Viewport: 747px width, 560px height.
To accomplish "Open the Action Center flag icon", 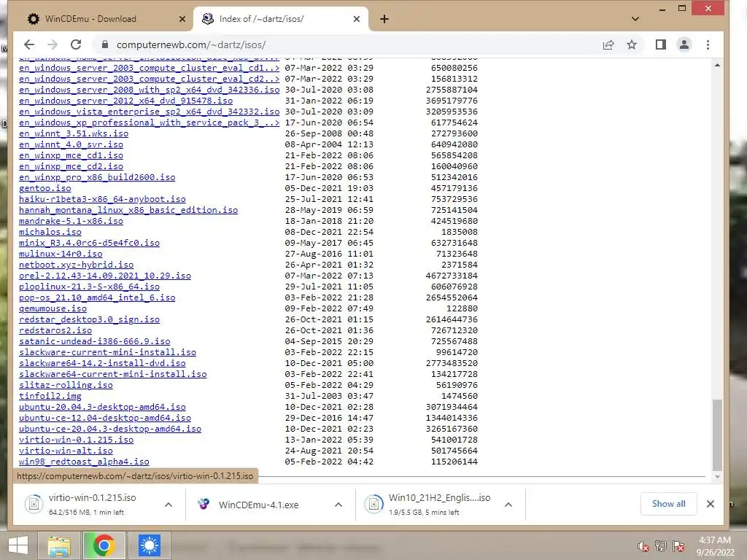I will click(678, 546).
